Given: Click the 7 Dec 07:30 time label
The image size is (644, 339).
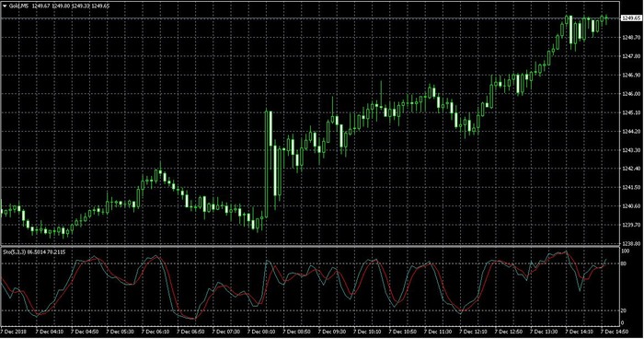Looking at the screenshot, I should point(226,332).
